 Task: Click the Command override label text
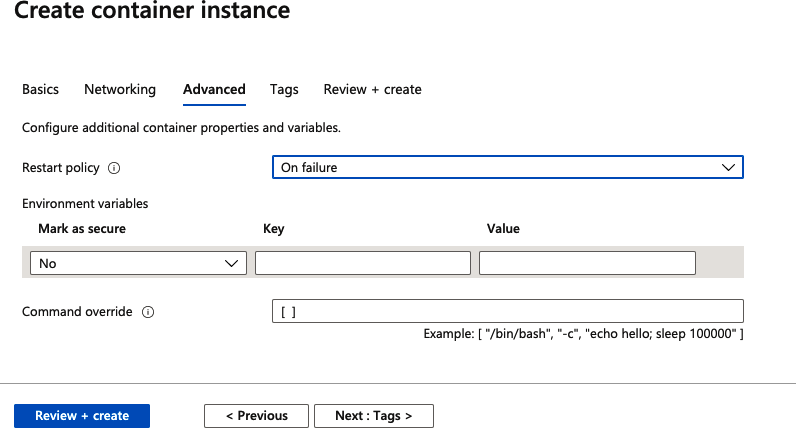[77, 312]
